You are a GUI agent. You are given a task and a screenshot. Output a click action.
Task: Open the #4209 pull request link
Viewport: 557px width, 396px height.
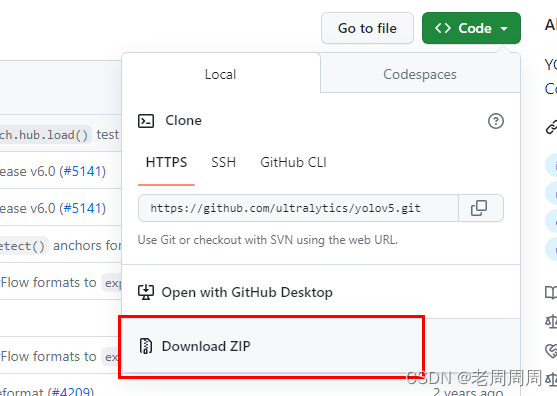coord(71,392)
